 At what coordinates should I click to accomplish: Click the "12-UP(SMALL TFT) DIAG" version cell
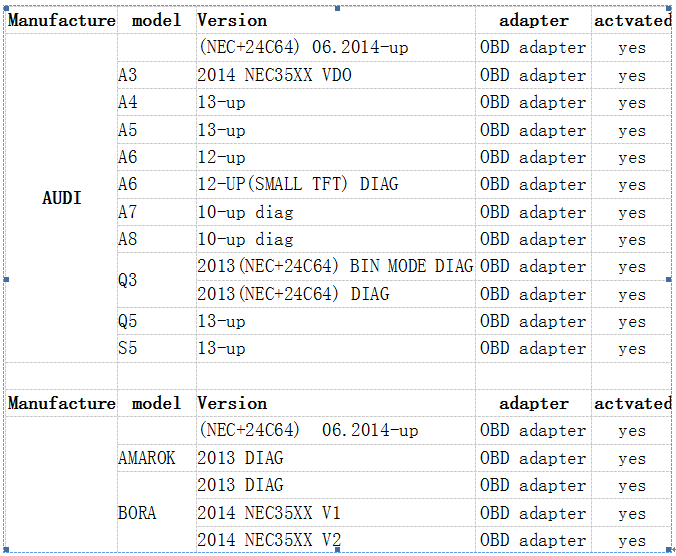(x=297, y=185)
